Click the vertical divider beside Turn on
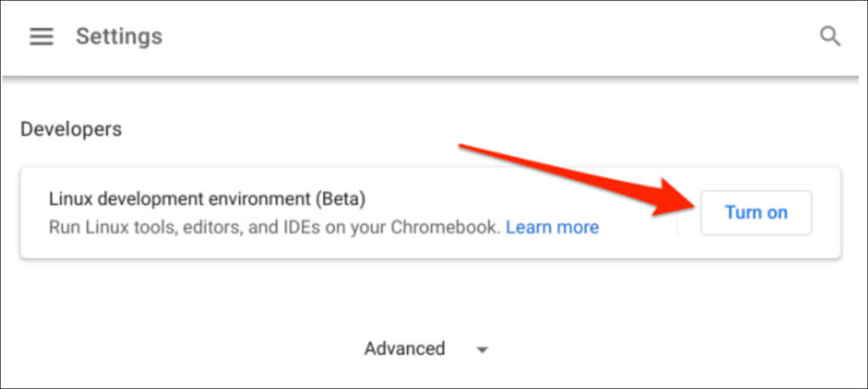The width and height of the screenshot is (868, 389). 677,214
